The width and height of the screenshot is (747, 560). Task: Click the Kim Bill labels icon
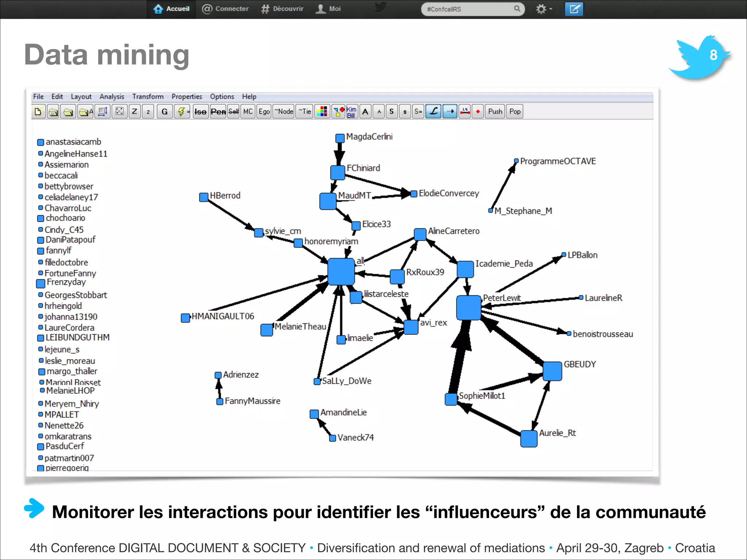[x=352, y=112]
